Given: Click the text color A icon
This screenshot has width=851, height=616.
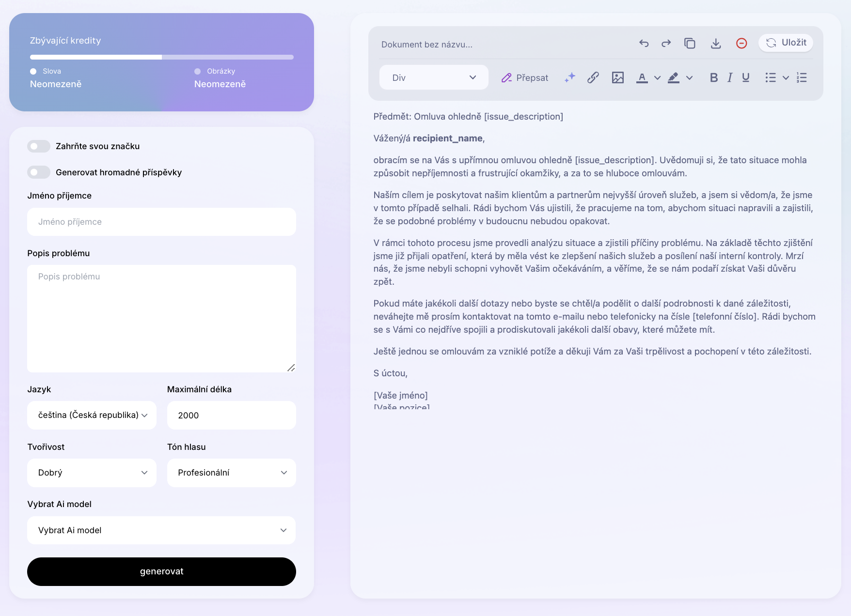Looking at the screenshot, I should tap(642, 77).
